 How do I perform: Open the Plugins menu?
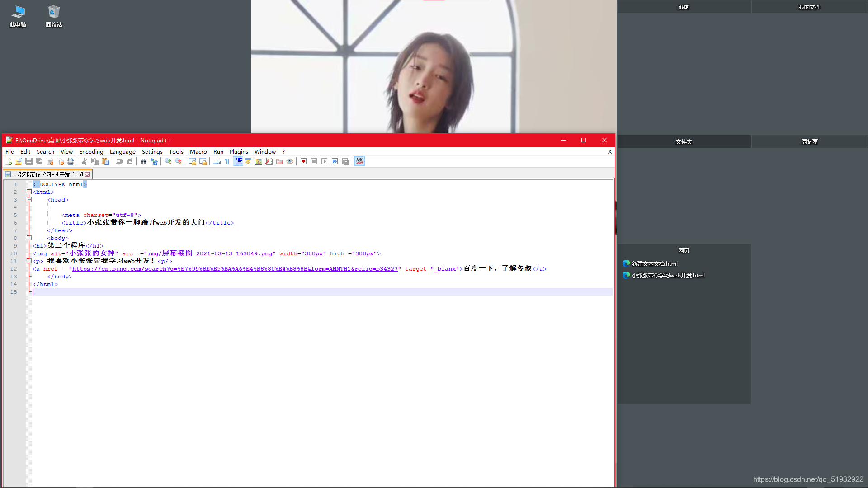238,151
